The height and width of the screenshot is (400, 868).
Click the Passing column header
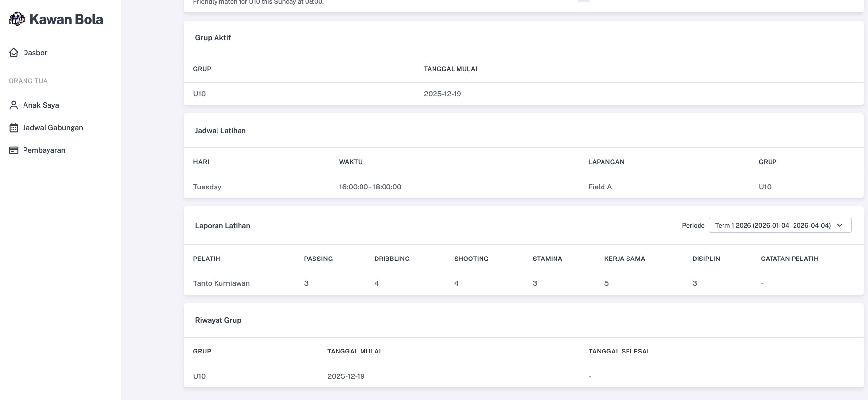[318, 259]
